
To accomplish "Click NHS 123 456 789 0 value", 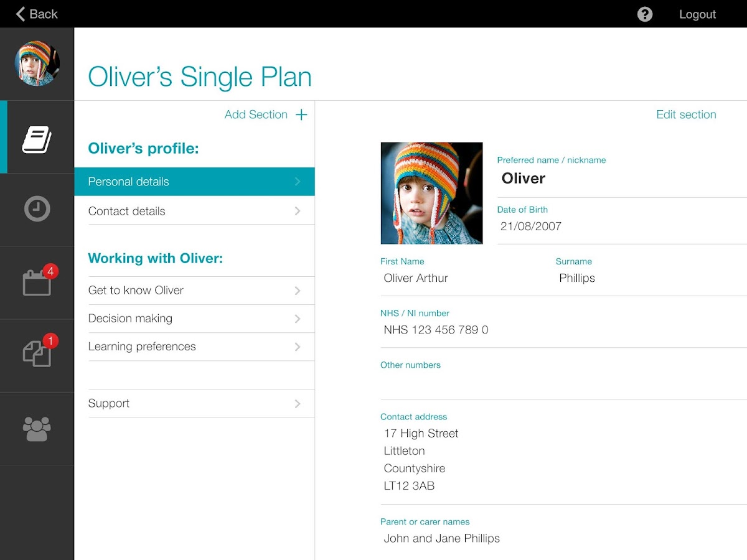I will tap(436, 330).
